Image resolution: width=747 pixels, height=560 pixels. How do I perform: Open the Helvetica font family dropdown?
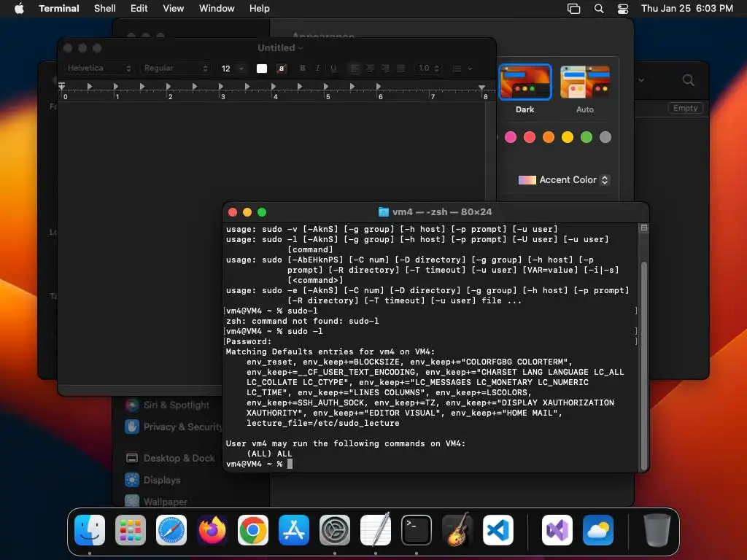98,68
